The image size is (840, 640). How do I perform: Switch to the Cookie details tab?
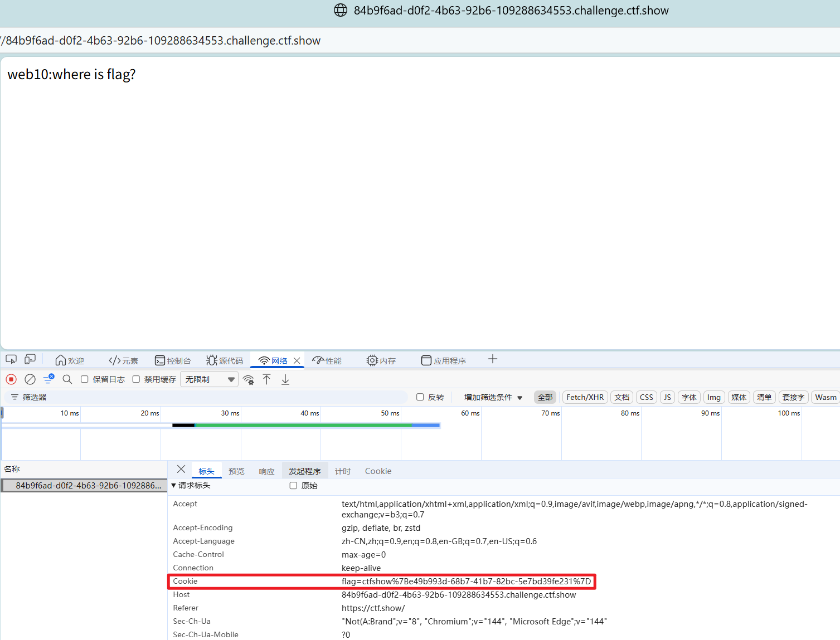tap(378, 471)
